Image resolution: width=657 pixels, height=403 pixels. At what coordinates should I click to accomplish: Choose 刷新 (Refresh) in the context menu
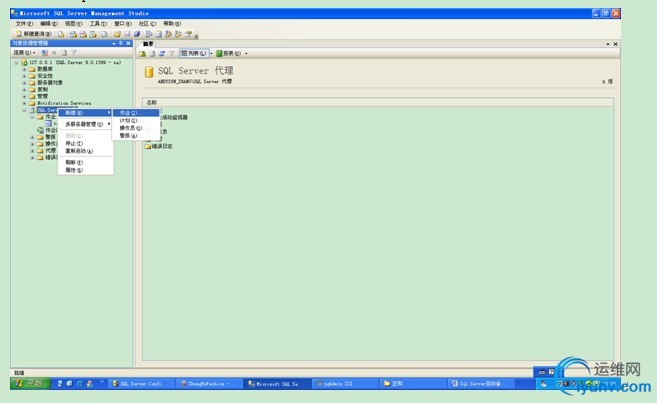pyautogui.click(x=85, y=162)
